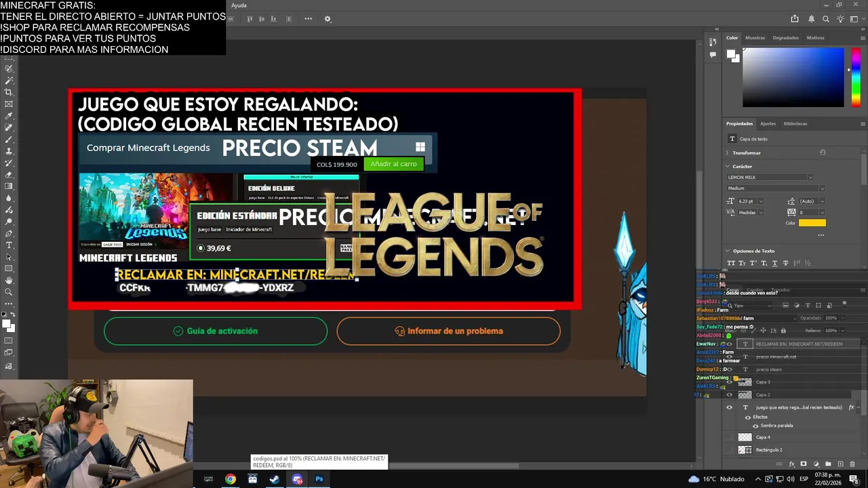Click inside the color picker field
The width and height of the screenshot is (868, 488).
793,77
